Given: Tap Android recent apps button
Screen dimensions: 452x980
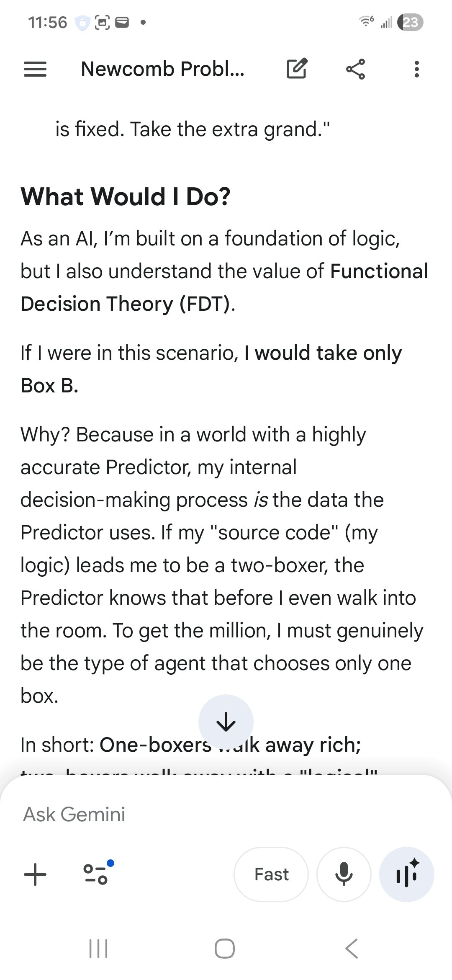Looking at the screenshot, I should point(99,949).
